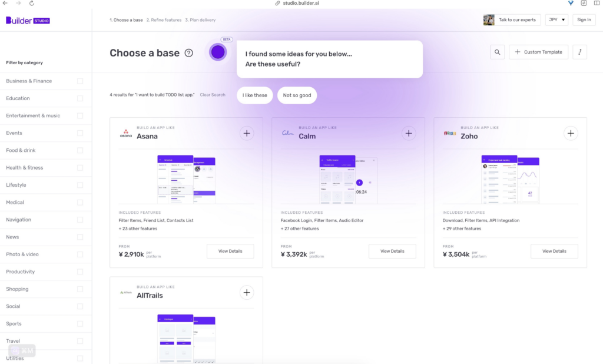This screenshot has height=364, width=603.
Task: Open the Asana app preview thumbnail
Action: 187,179
